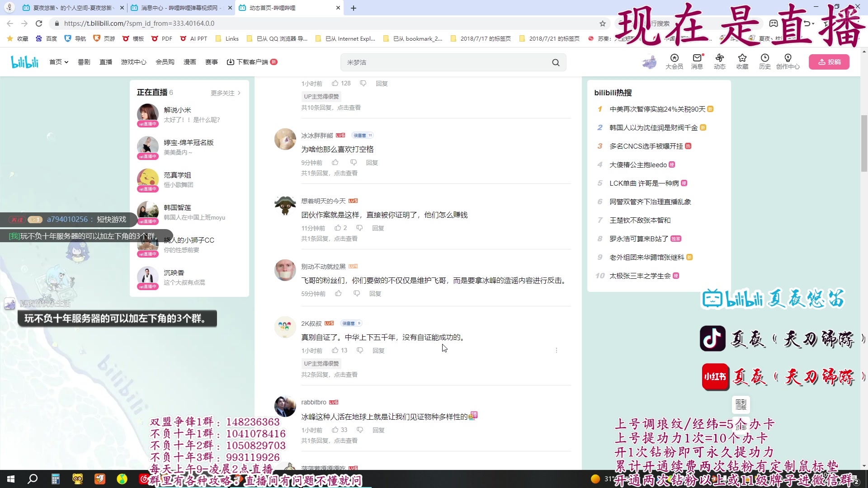Dislike the top comment with 128 likes

click(x=363, y=83)
